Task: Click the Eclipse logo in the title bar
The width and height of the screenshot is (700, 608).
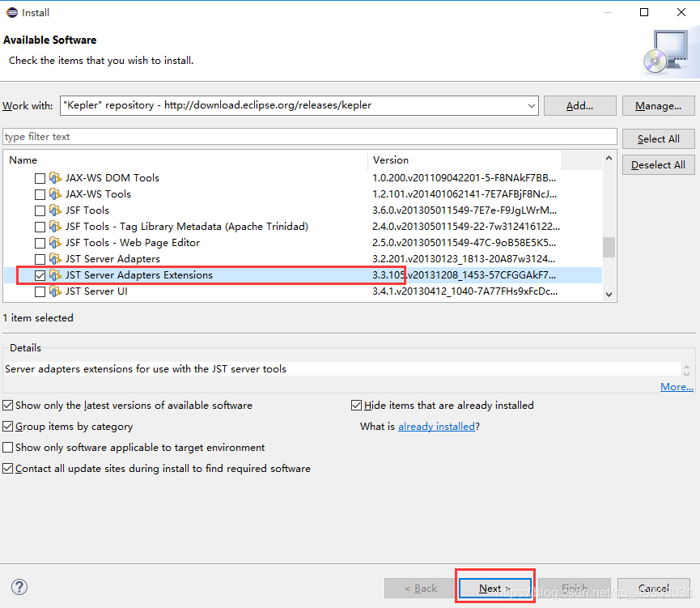Action: (12, 12)
